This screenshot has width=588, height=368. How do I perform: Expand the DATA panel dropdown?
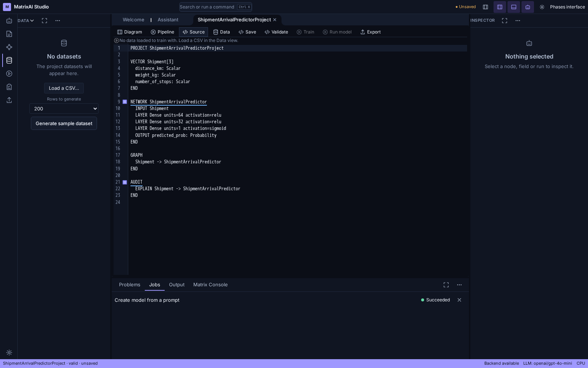26,21
